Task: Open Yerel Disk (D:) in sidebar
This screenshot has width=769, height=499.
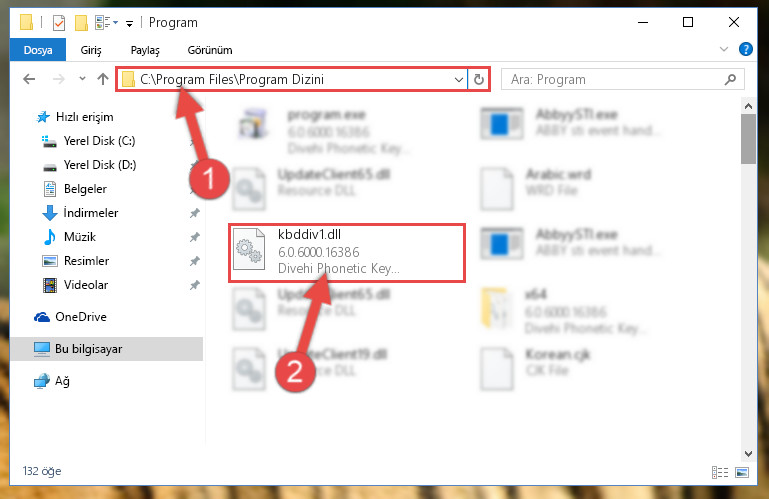Action: click(x=100, y=165)
